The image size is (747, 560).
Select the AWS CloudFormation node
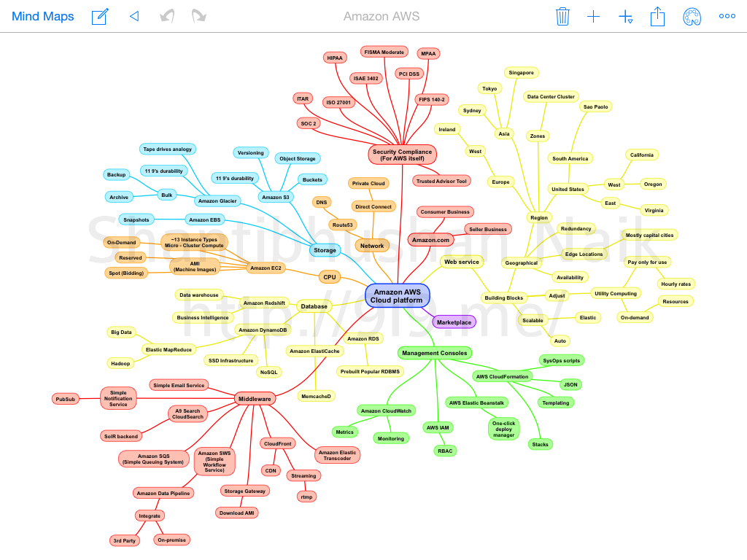502,377
